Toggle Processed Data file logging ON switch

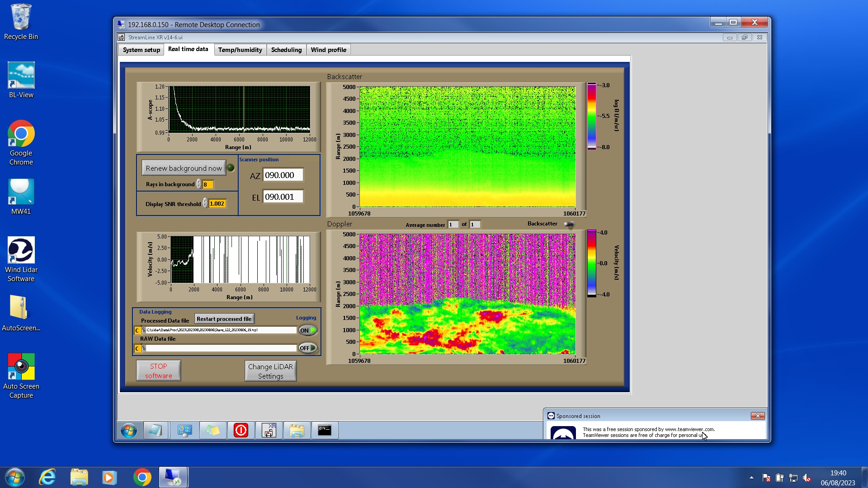click(x=307, y=330)
